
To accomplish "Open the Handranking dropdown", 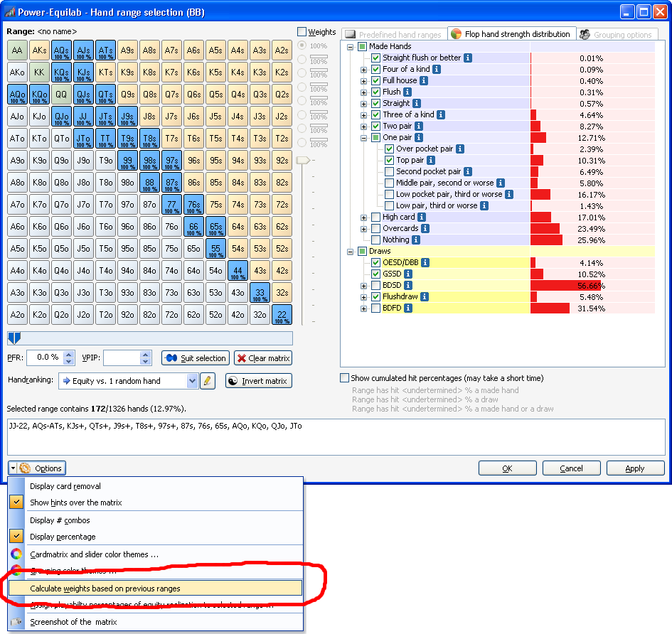I will (x=192, y=381).
